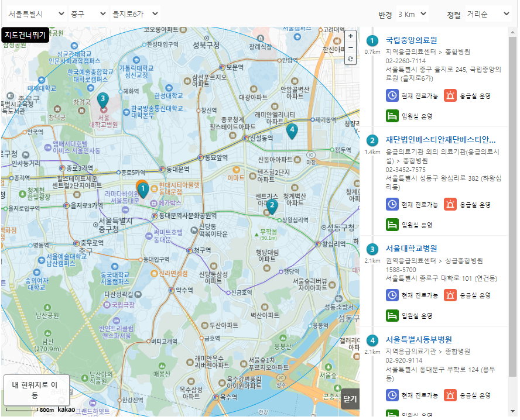
Task: Open 서울대학교병원 hospital link
Action: (x=411, y=249)
